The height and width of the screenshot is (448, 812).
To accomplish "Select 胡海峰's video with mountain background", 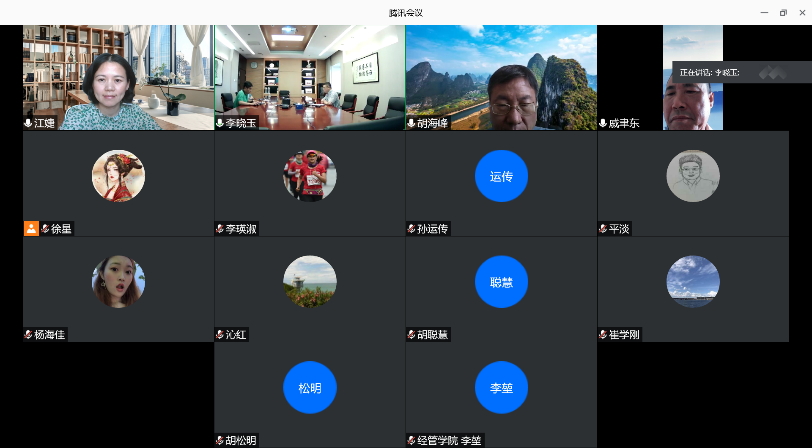I will [500, 75].
